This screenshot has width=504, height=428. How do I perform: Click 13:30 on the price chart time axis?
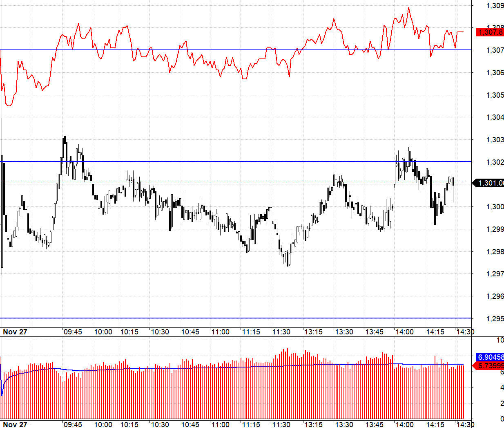coord(344,332)
